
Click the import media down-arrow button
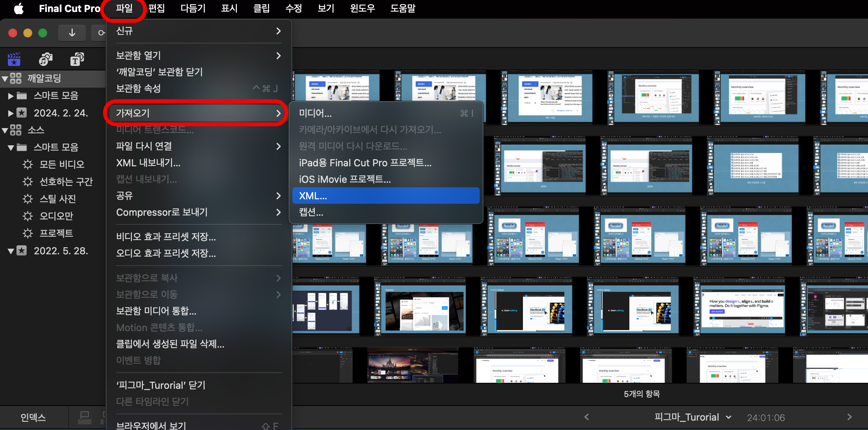72,33
